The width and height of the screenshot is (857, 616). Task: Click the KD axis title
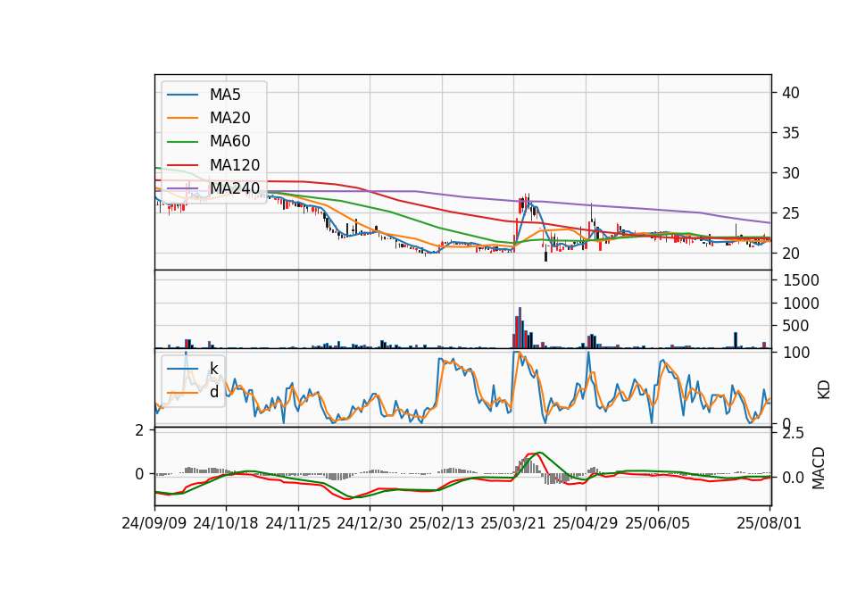(x=824, y=390)
